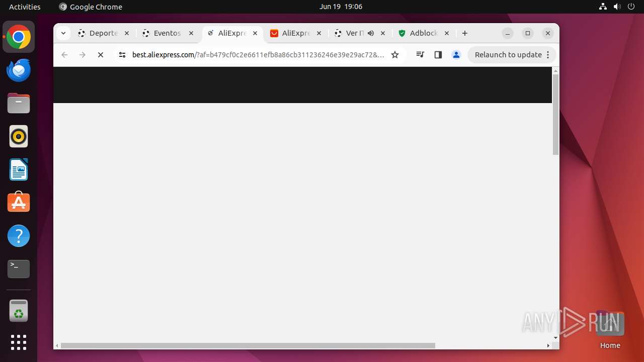This screenshot has width=644, height=362.
Task: Close the active AliExpress tab
Action: (x=255, y=33)
